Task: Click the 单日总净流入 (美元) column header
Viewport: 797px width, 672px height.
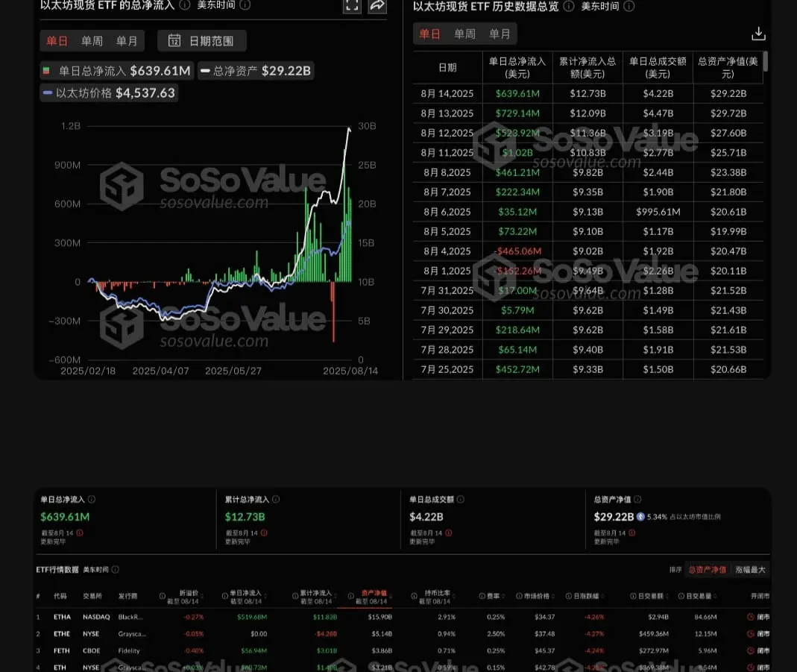Action: (x=517, y=68)
